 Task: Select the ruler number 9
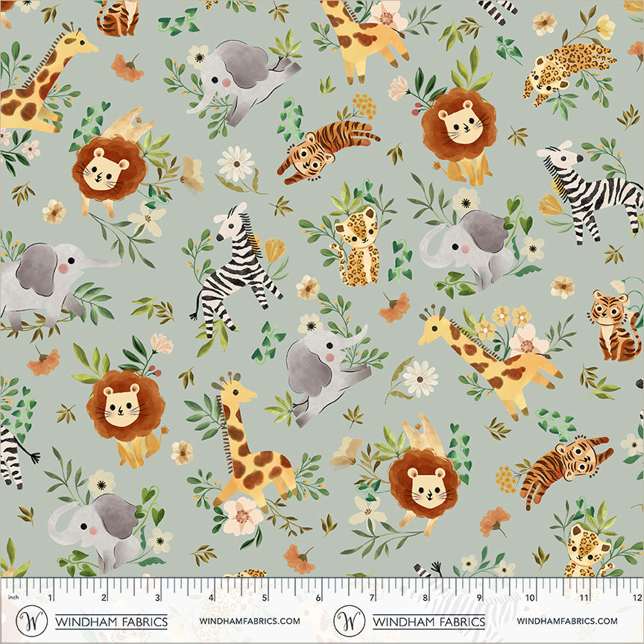tap(479, 597)
